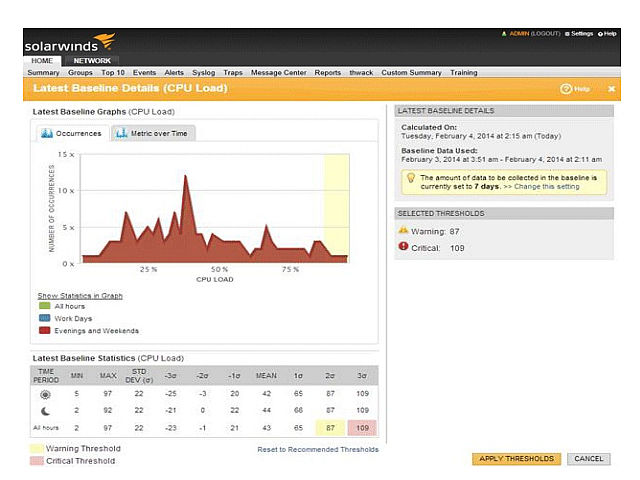
Task: Click the Calculated On date text
Action: tap(481, 136)
